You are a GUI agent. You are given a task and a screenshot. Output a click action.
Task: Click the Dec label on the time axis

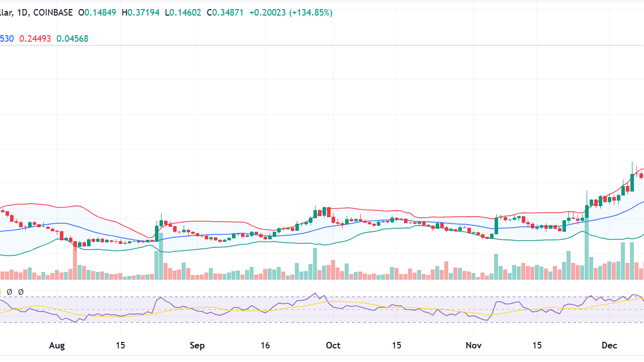609,345
